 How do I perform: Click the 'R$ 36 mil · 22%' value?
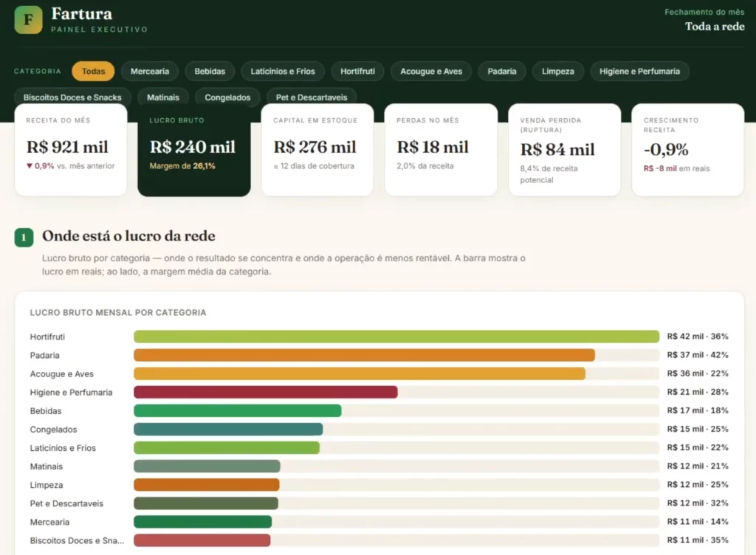tap(698, 373)
